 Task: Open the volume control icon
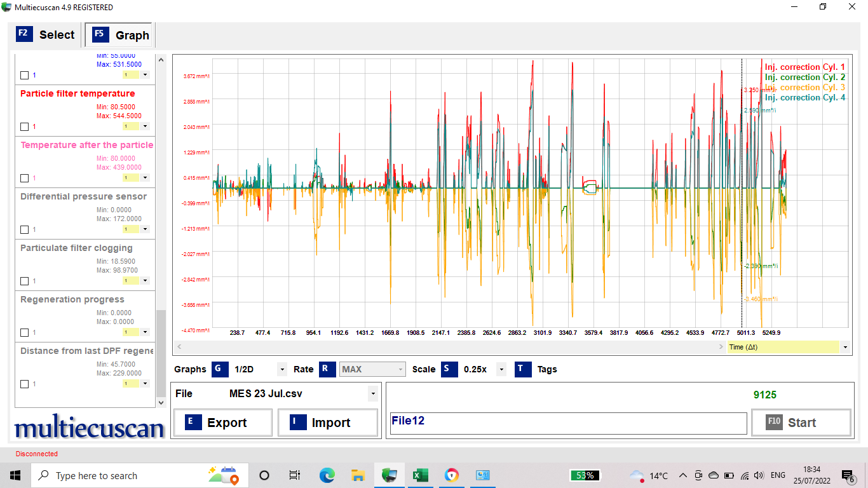[x=759, y=475]
